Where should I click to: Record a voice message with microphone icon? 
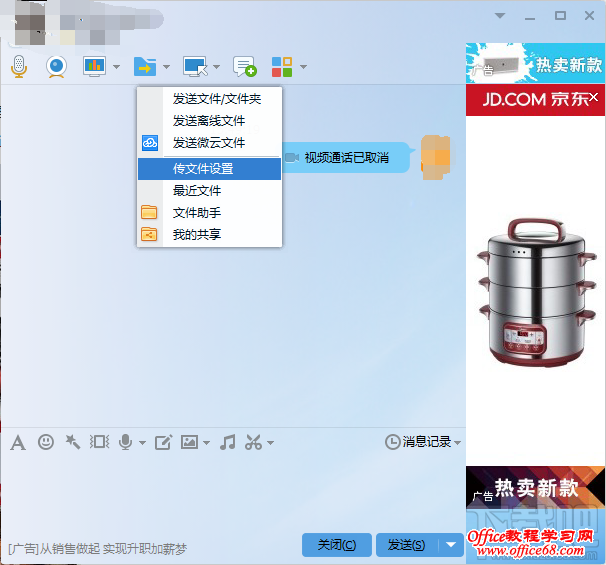(126, 442)
